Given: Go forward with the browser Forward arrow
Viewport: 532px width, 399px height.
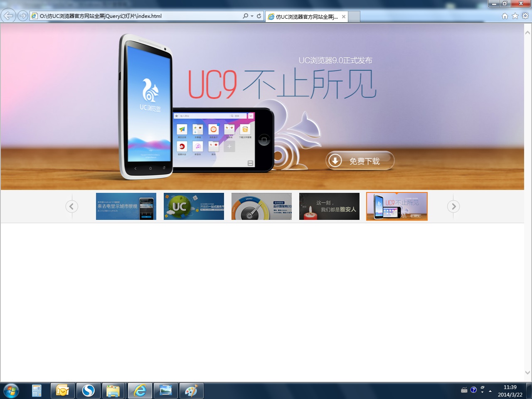Looking at the screenshot, I should pyautogui.click(x=23, y=16).
